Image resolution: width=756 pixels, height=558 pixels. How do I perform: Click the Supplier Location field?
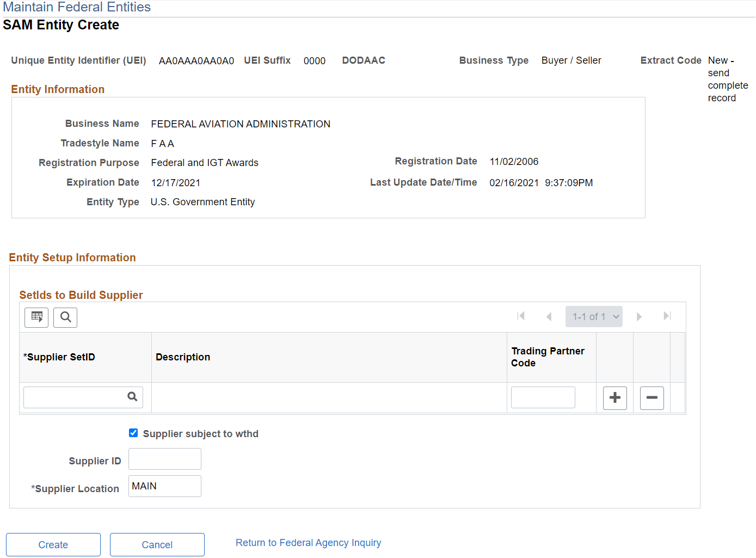pos(165,486)
